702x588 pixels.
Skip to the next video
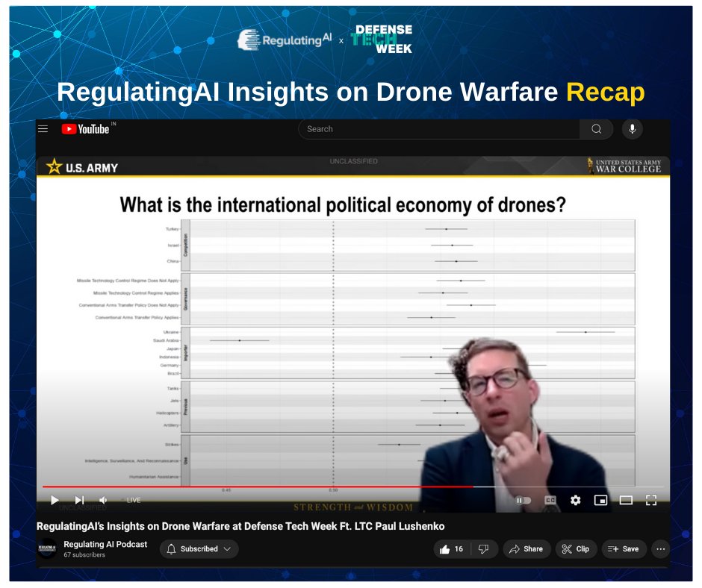79,500
